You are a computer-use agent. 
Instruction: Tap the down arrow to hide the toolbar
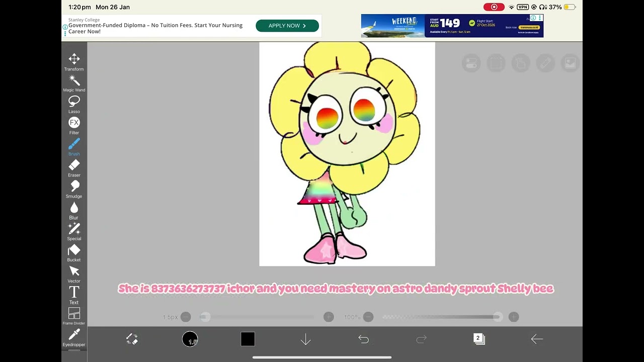[305, 339]
